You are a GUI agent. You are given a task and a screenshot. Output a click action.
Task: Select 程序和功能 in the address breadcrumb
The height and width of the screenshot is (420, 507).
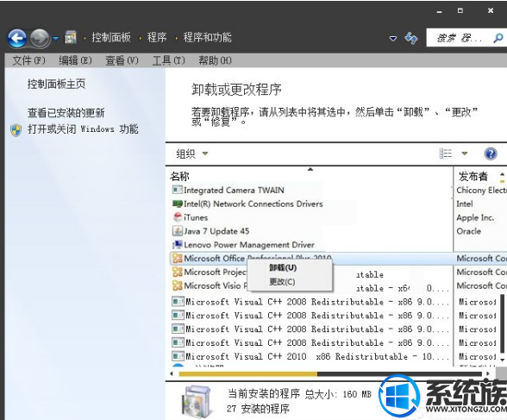coord(207,37)
